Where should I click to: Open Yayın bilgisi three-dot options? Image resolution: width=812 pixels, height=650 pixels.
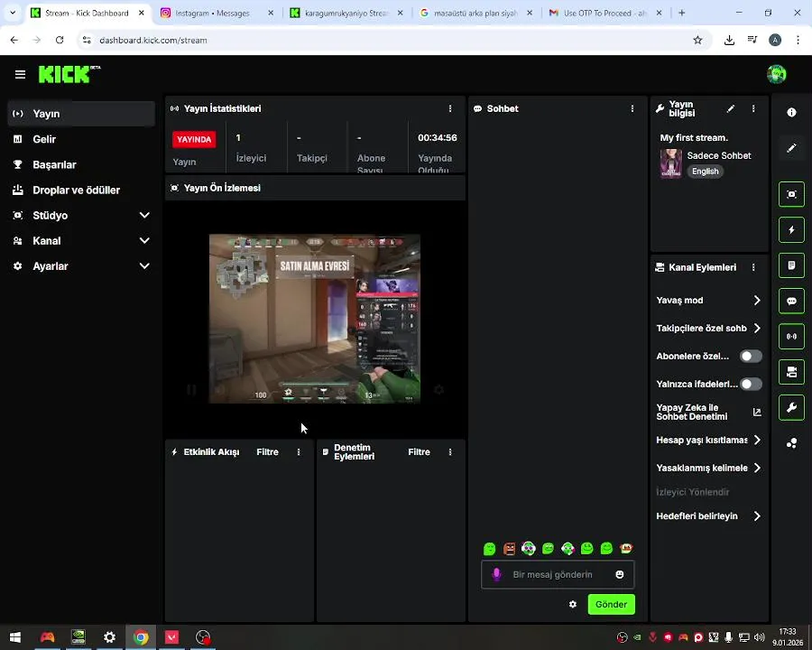pos(753,109)
